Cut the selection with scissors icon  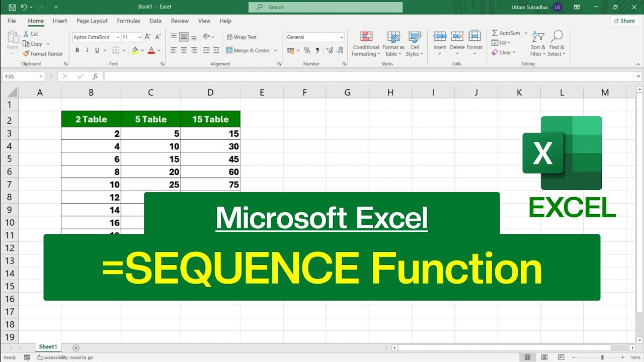pos(30,34)
